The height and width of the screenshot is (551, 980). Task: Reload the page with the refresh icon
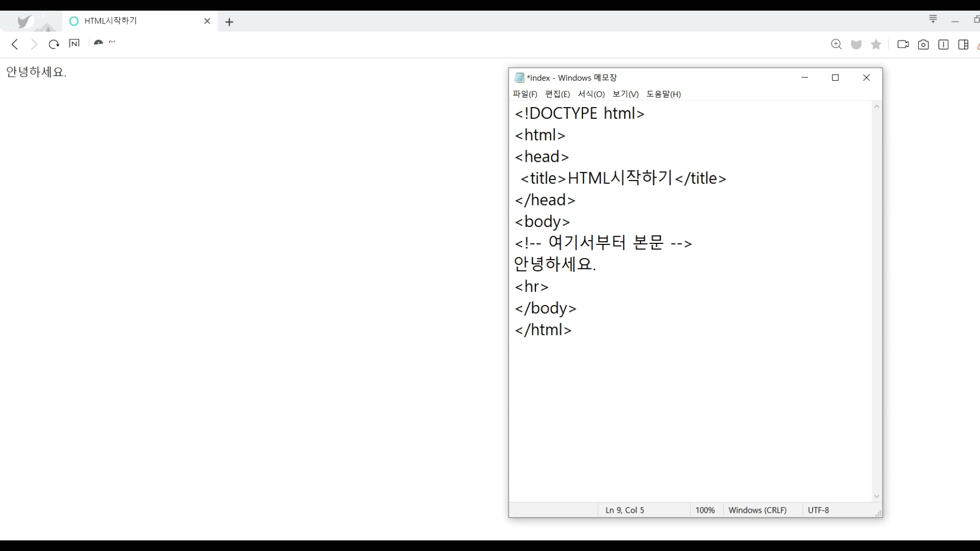point(54,44)
